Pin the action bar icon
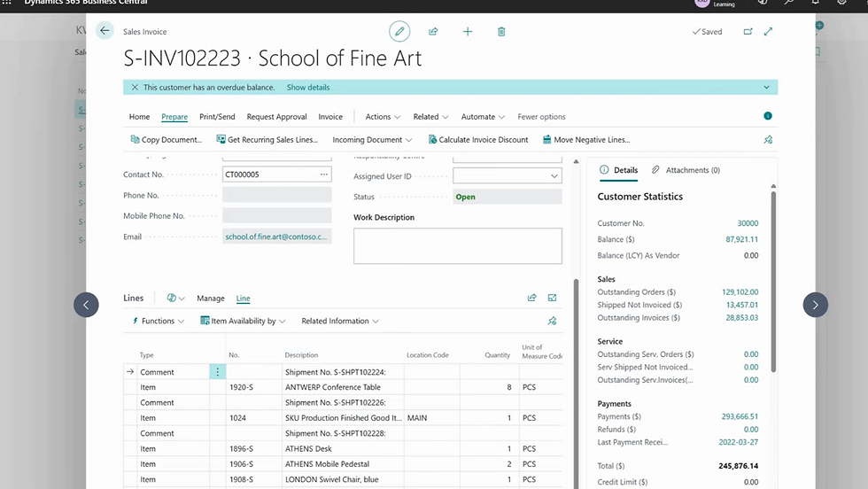The image size is (868, 489). (768, 140)
